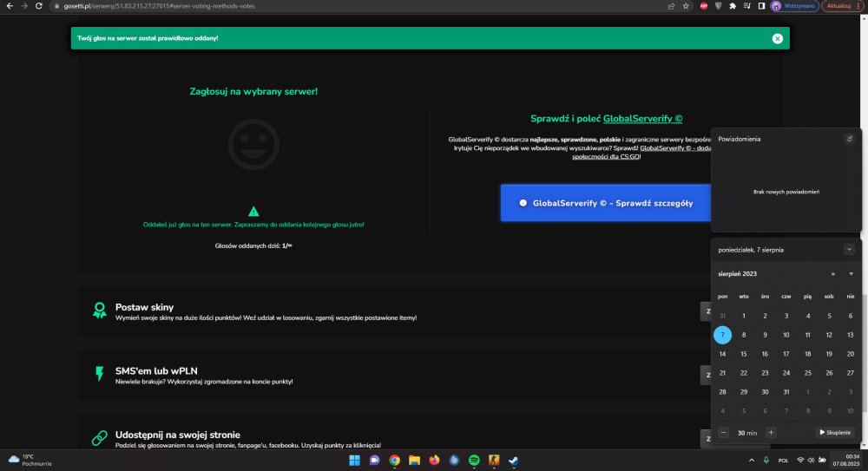Start a focus session with 'Skupienie' button

[x=835, y=432]
